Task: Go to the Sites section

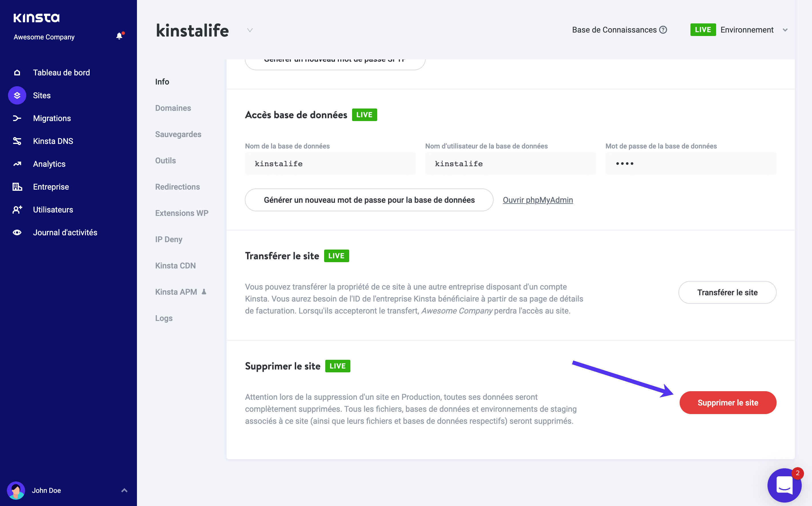Action: (x=42, y=95)
